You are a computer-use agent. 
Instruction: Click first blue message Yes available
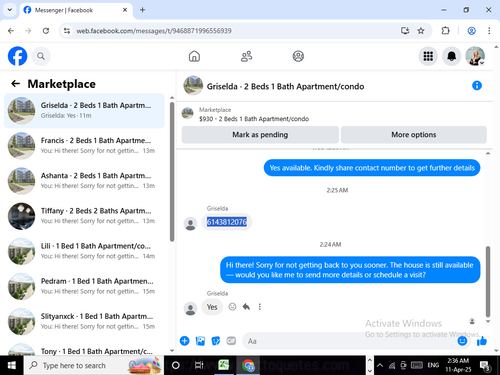tap(372, 168)
